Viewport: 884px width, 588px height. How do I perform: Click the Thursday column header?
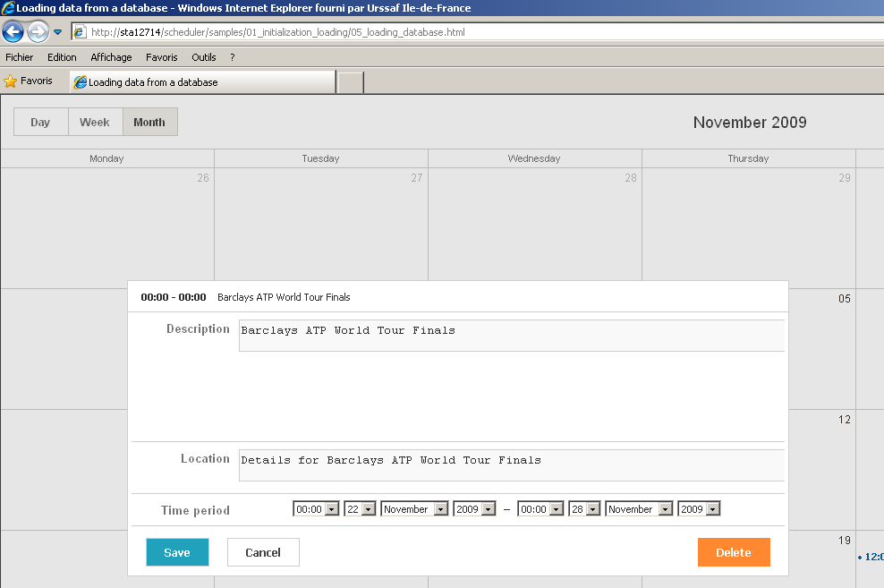point(748,158)
